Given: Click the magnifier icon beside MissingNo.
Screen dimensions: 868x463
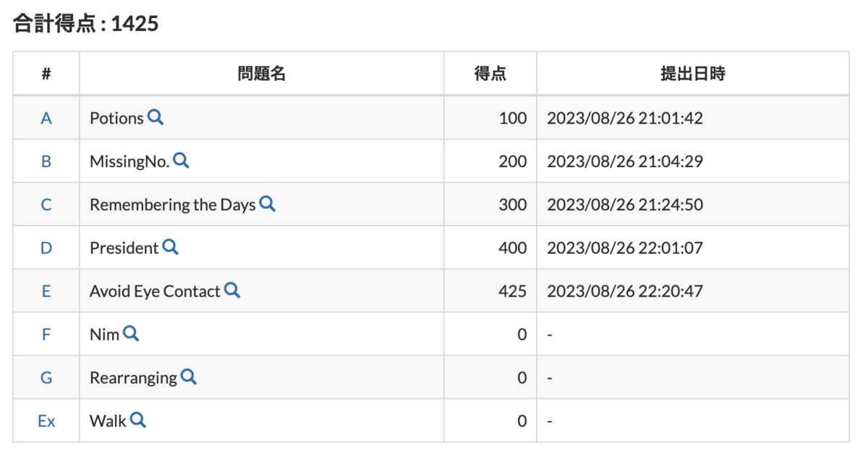Looking at the screenshot, I should (180, 161).
